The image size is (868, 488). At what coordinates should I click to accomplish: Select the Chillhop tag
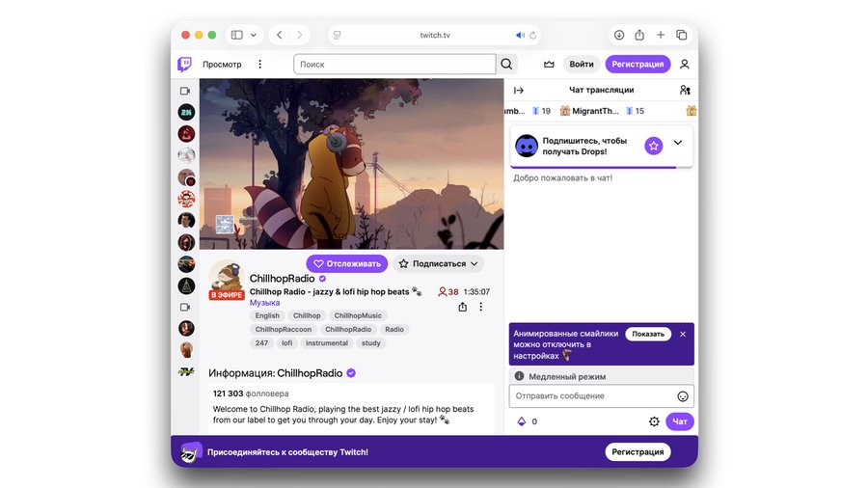[x=307, y=315]
